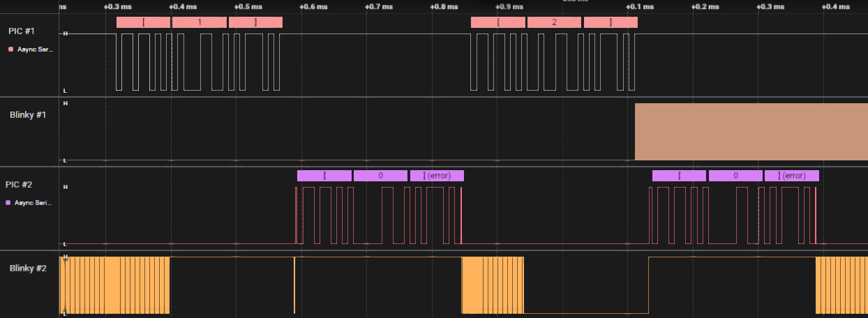This screenshot has height=318, width=868.
Task: Select the Blinky #1 channel label
Action: click(x=28, y=114)
